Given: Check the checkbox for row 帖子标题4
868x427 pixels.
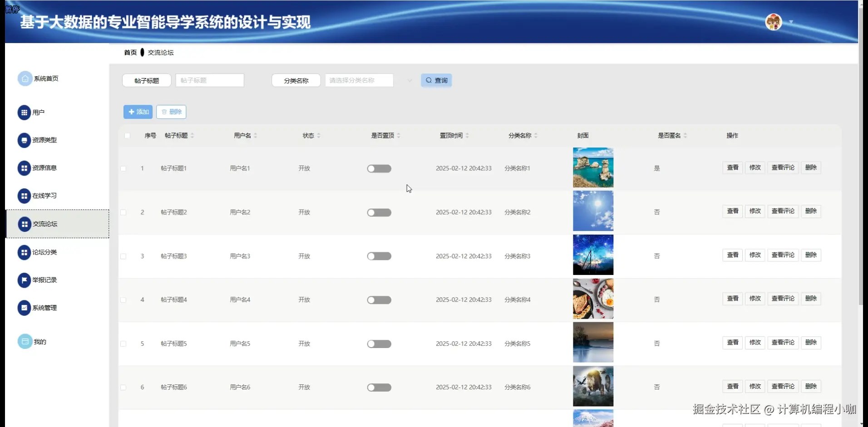Looking at the screenshot, I should [123, 300].
